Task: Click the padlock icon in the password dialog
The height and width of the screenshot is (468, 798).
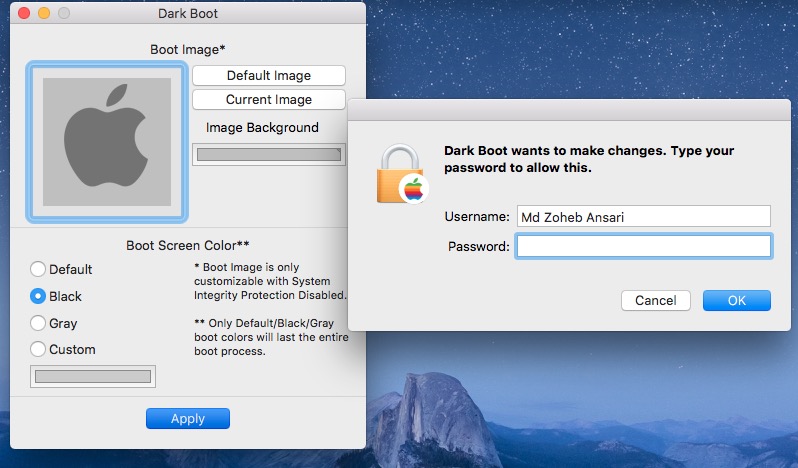Action: point(398,170)
